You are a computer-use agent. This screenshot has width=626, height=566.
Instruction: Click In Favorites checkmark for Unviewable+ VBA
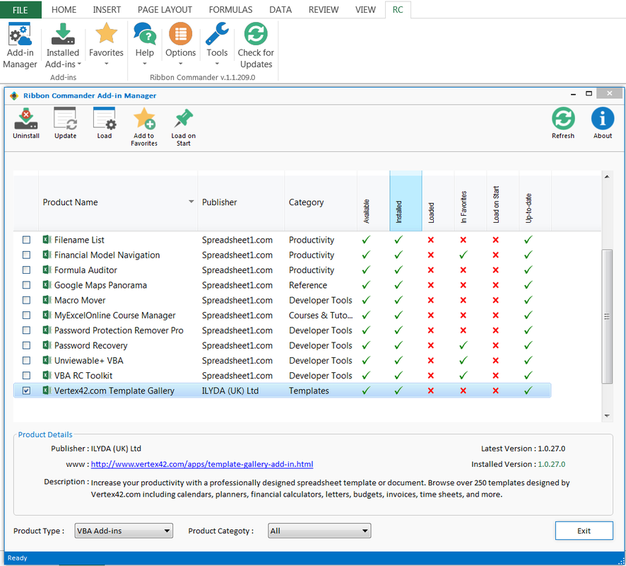coord(463,360)
